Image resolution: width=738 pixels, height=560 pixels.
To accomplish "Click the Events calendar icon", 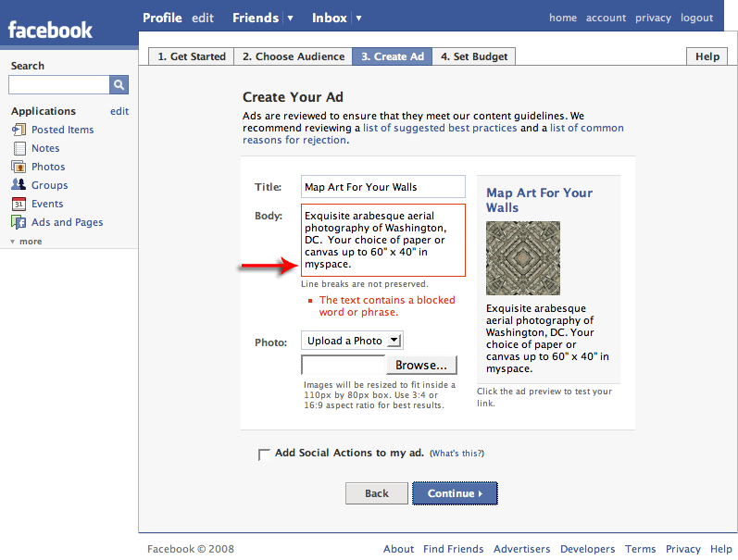I will (19, 204).
